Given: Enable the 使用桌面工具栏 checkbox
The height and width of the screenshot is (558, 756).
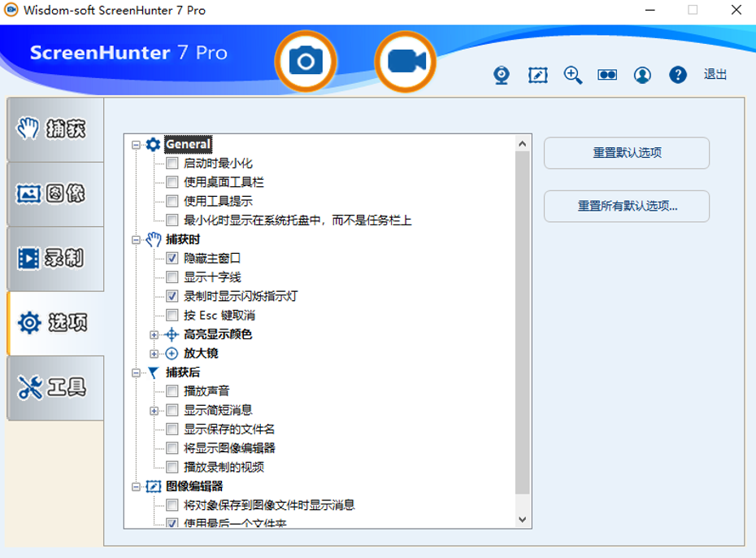Looking at the screenshot, I should (x=172, y=182).
